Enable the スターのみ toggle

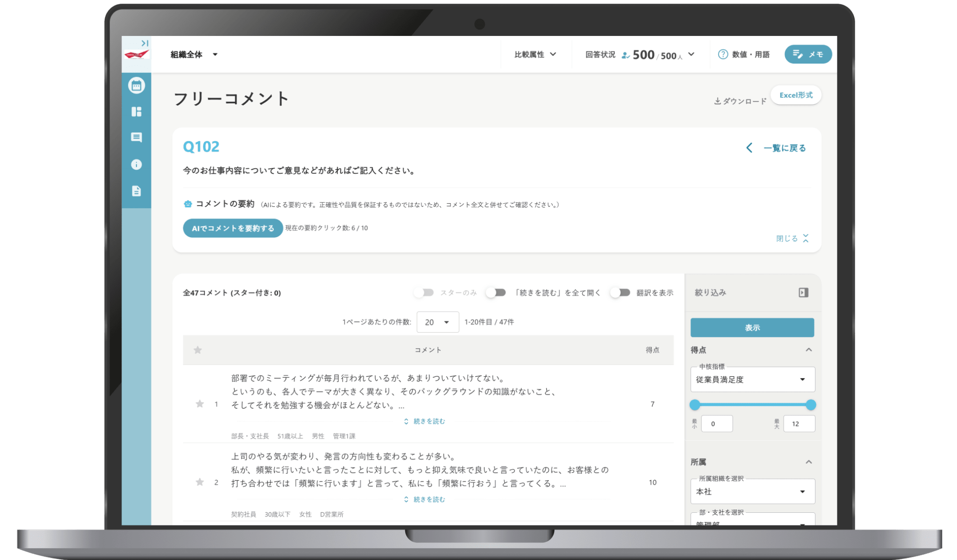coord(424,292)
